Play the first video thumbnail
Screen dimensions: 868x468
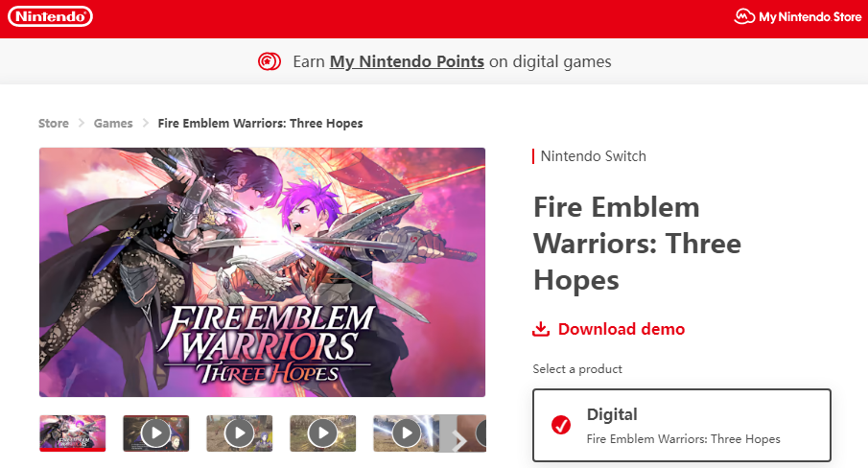click(x=155, y=433)
